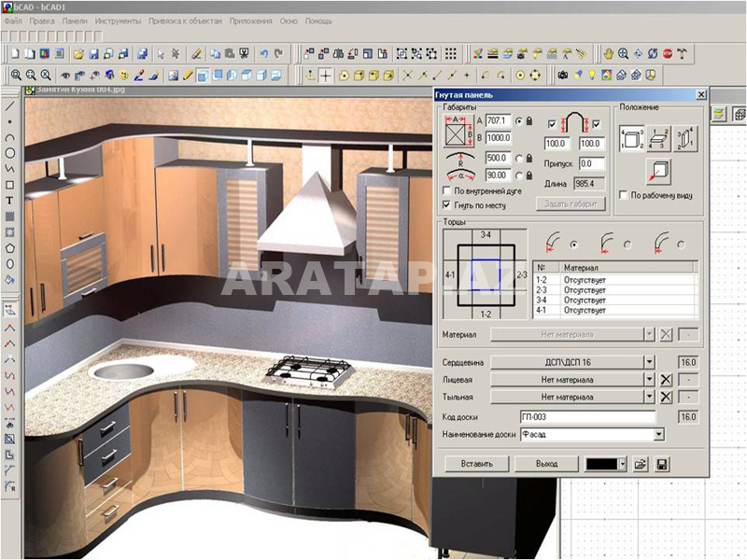Viewport: 747px width, 560px height.
Task: Expand the Наименование доски Фасад dropdown
Action: [x=659, y=434]
